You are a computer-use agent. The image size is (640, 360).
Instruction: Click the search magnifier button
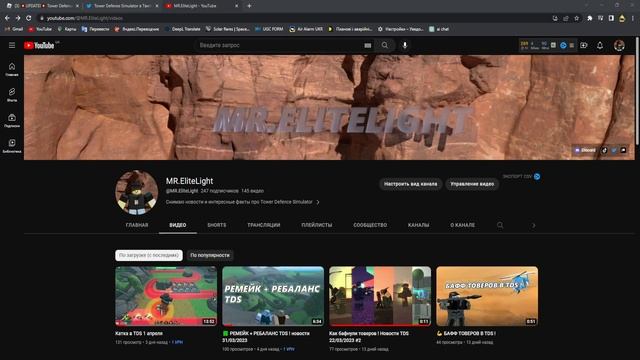[x=385, y=45]
